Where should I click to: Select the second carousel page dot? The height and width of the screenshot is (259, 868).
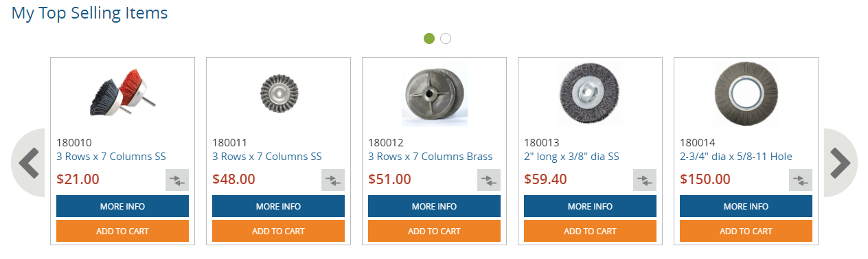(x=446, y=38)
